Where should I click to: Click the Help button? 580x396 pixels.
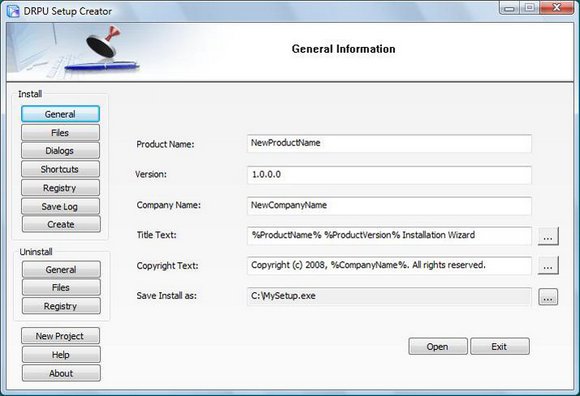[x=61, y=355]
